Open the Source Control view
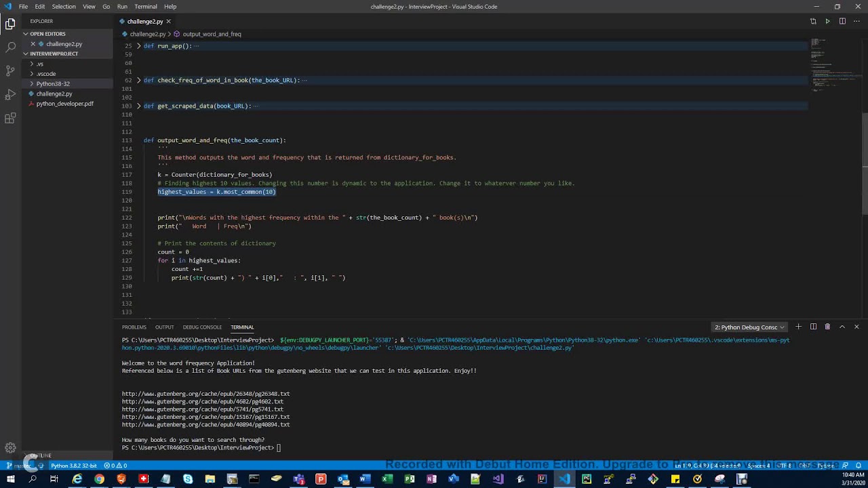The image size is (868, 488). click(10, 70)
